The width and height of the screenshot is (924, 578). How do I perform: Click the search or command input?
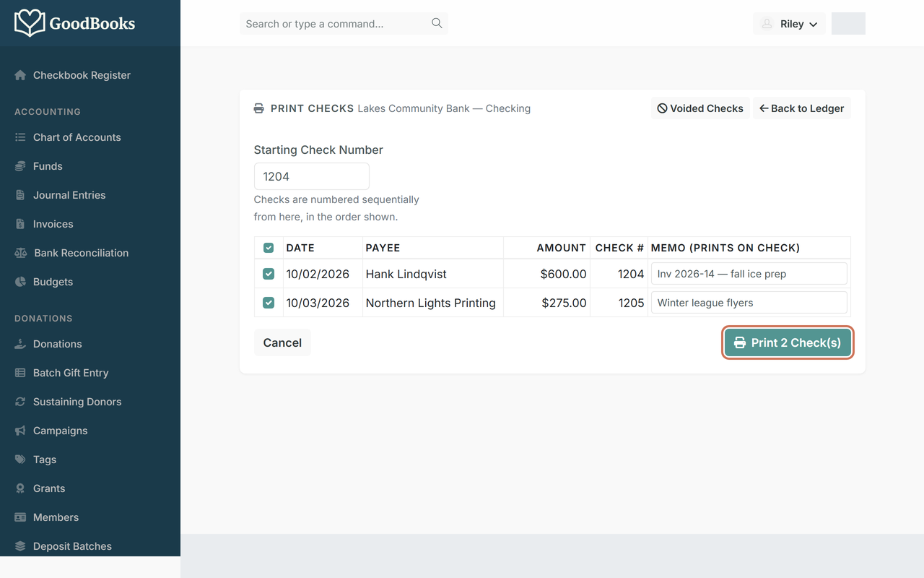(x=344, y=24)
